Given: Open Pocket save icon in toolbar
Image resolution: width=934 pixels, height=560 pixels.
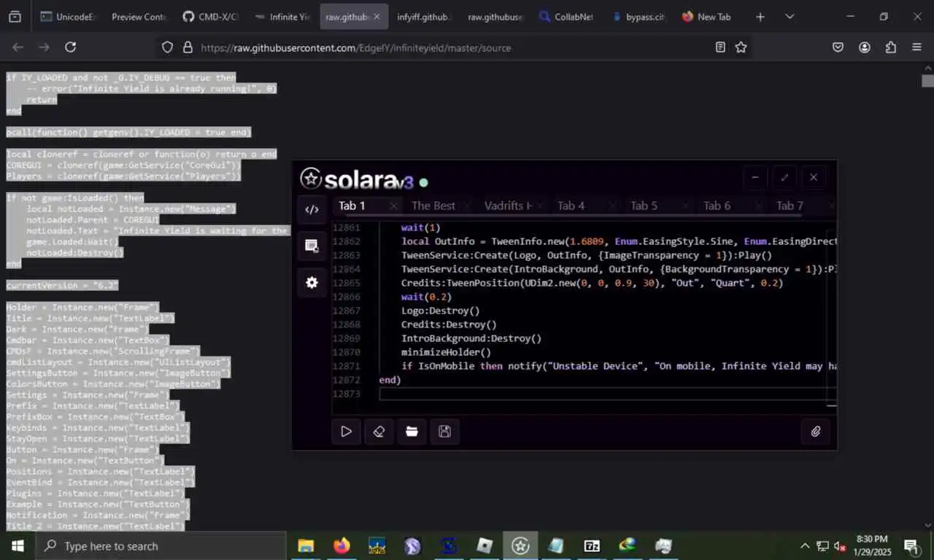Looking at the screenshot, I should point(838,47).
